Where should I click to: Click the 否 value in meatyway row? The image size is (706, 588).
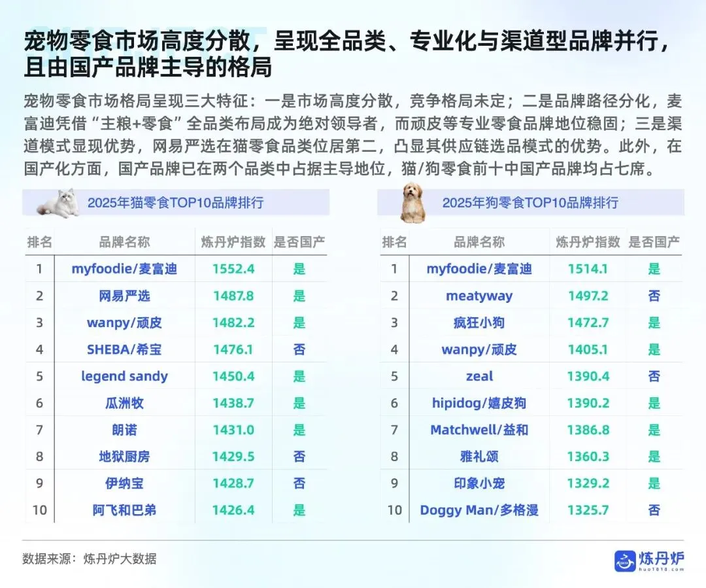pyautogui.click(x=654, y=296)
